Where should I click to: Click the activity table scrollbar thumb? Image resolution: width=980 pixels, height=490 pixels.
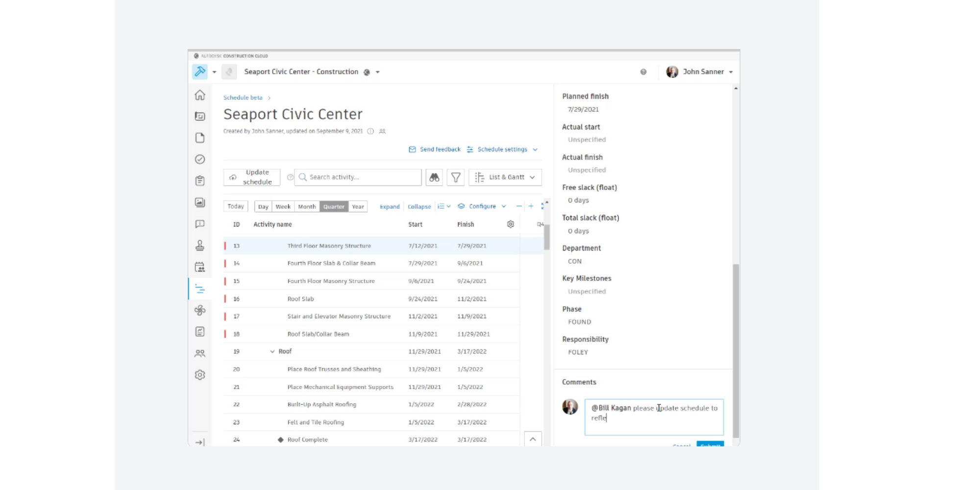point(546,237)
